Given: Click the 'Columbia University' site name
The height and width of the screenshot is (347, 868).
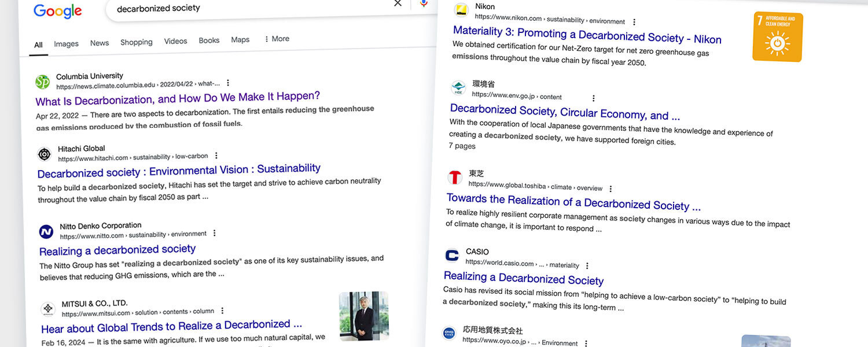Looking at the screenshot, I should (x=90, y=76).
